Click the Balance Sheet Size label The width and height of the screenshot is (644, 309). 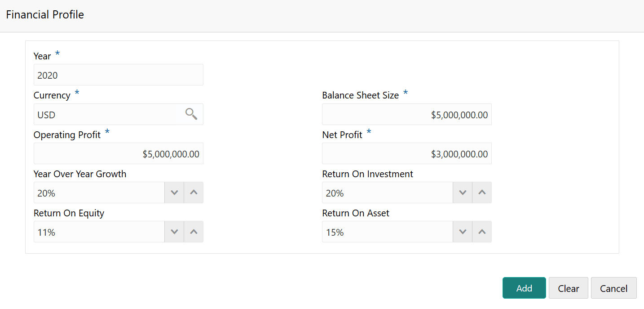[x=361, y=95]
